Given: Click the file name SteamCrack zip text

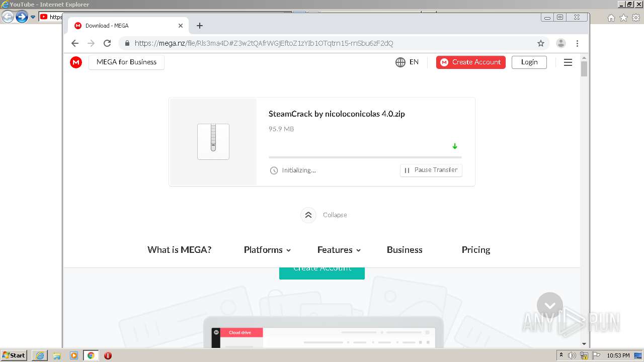Looking at the screenshot, I should 337,114.
